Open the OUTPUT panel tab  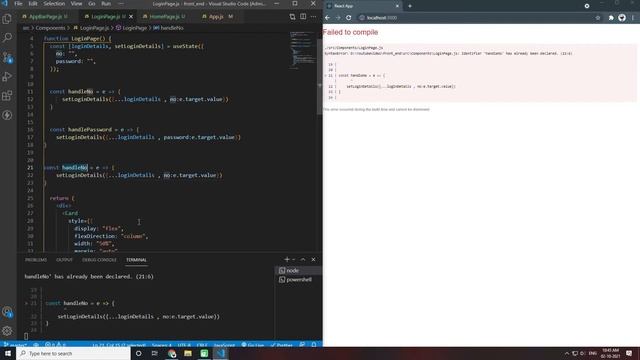[x=64, y=260]
